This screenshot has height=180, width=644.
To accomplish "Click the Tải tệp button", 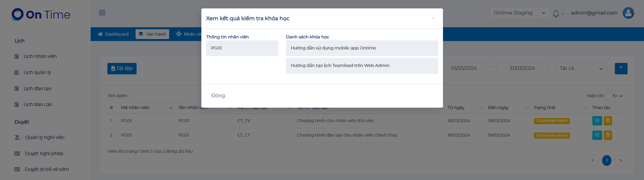I will pos(122,69).
